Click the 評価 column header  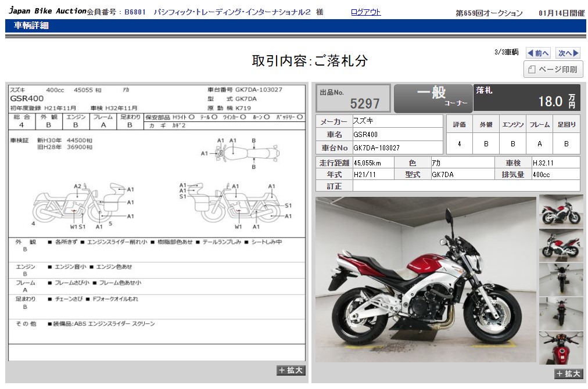click(459, 124)
